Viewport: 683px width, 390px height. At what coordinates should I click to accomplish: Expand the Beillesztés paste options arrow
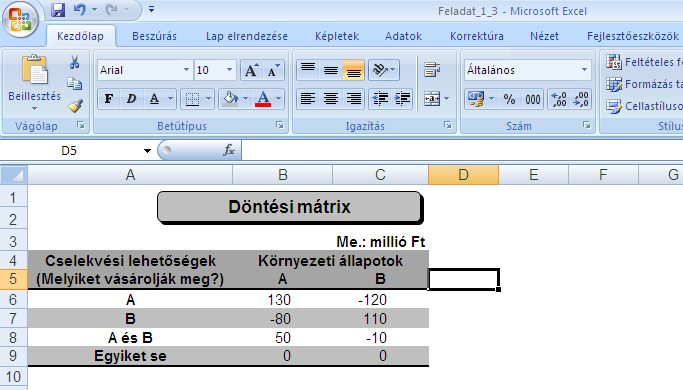click(34, 108)
